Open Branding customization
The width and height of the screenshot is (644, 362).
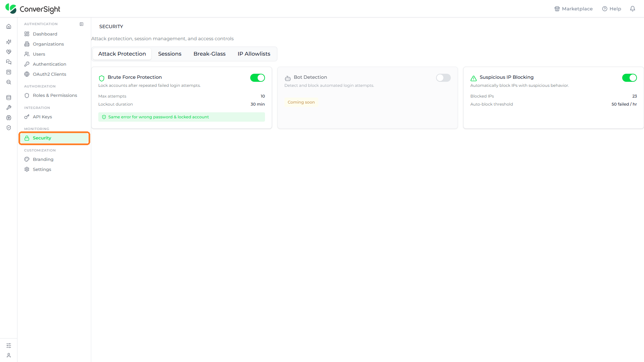pyautogui.click(x=54, y=159)
